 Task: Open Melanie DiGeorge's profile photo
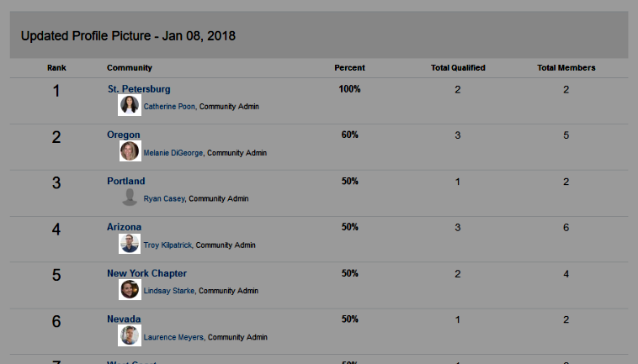(x=130, y=151)
